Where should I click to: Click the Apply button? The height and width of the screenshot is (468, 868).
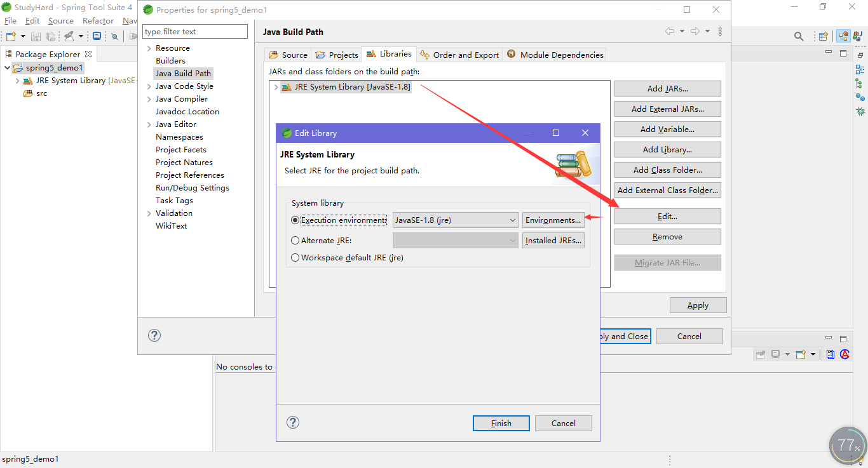pyautogui.click(x=698, y=305)
